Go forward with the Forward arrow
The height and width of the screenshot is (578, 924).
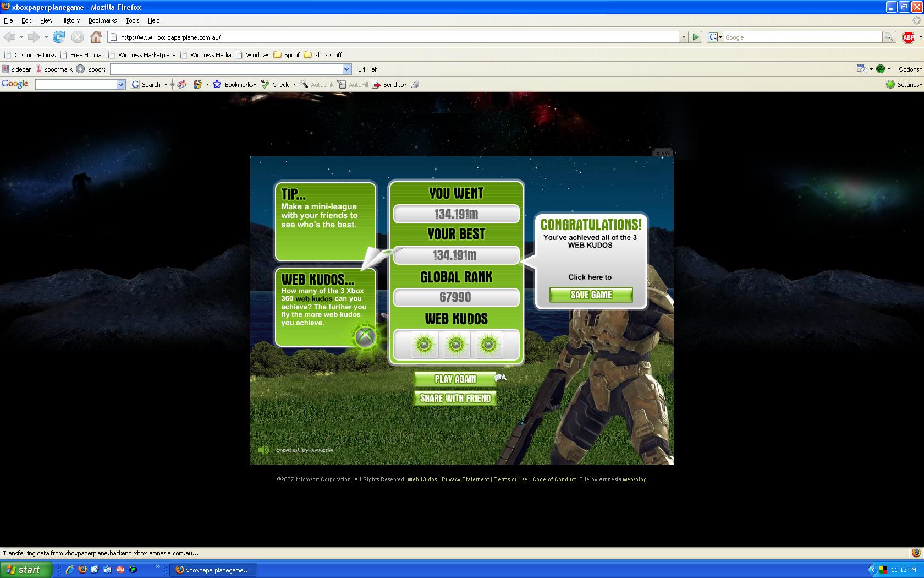click(34, 37)
